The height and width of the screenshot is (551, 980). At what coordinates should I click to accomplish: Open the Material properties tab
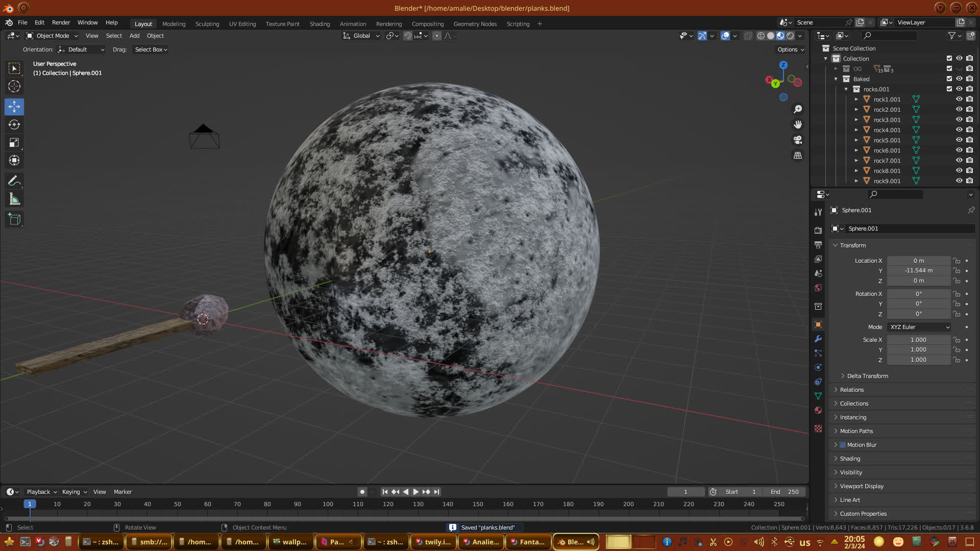click(818, 410)
